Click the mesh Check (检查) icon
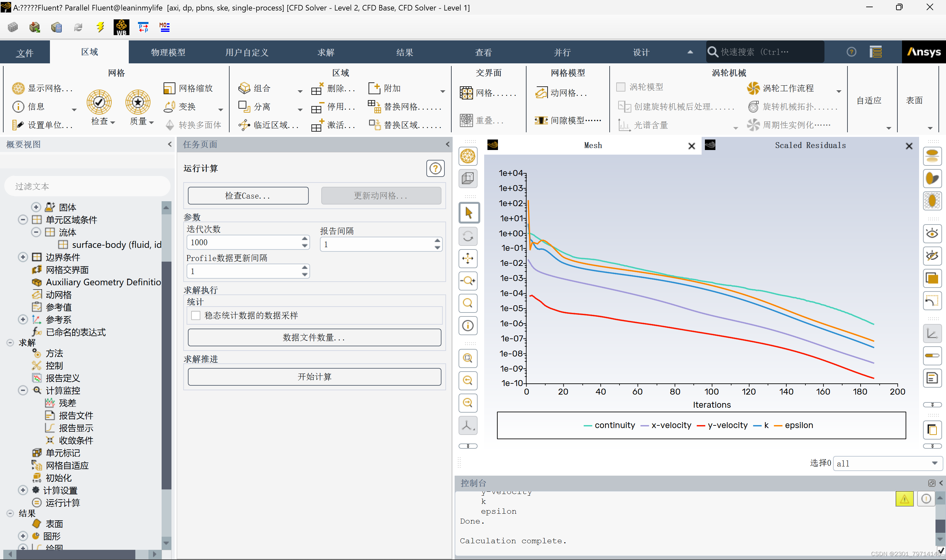 point(99,102)
